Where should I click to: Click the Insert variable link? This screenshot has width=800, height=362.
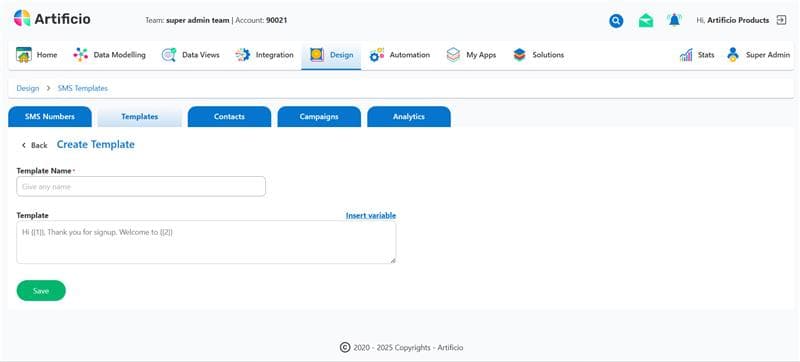[x=371, y=216]
